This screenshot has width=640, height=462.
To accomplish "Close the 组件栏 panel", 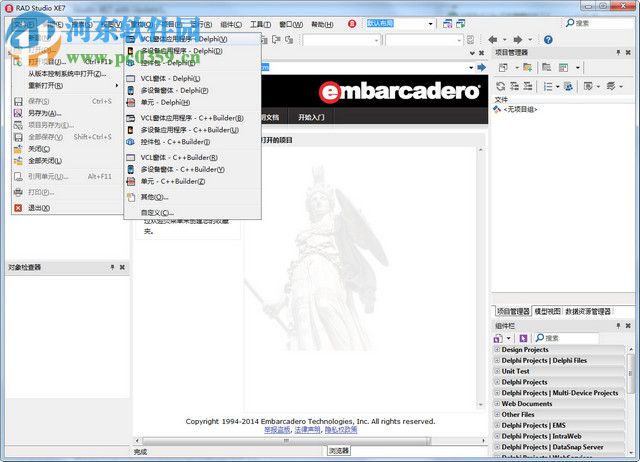I will point(628,326).
